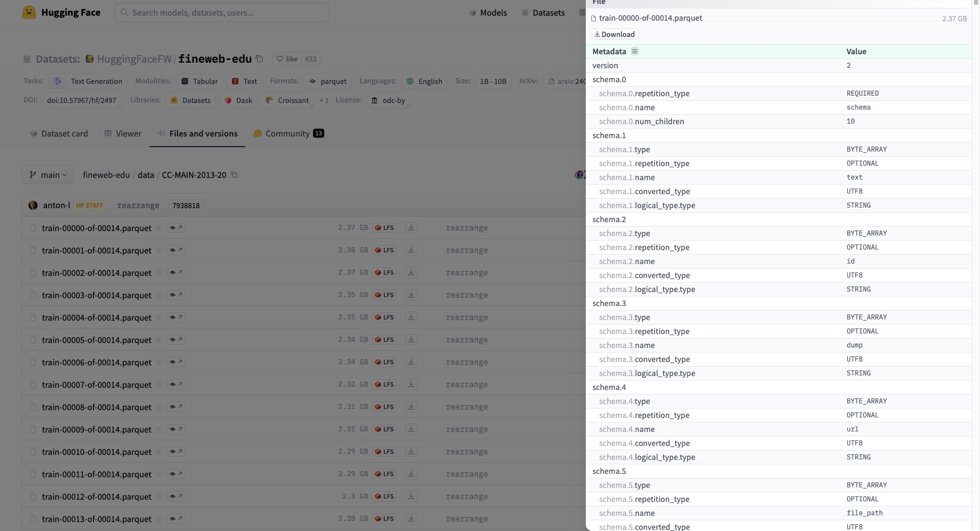Open the Community tab
This screenshot has height=531, width=980.
(288, 134)
